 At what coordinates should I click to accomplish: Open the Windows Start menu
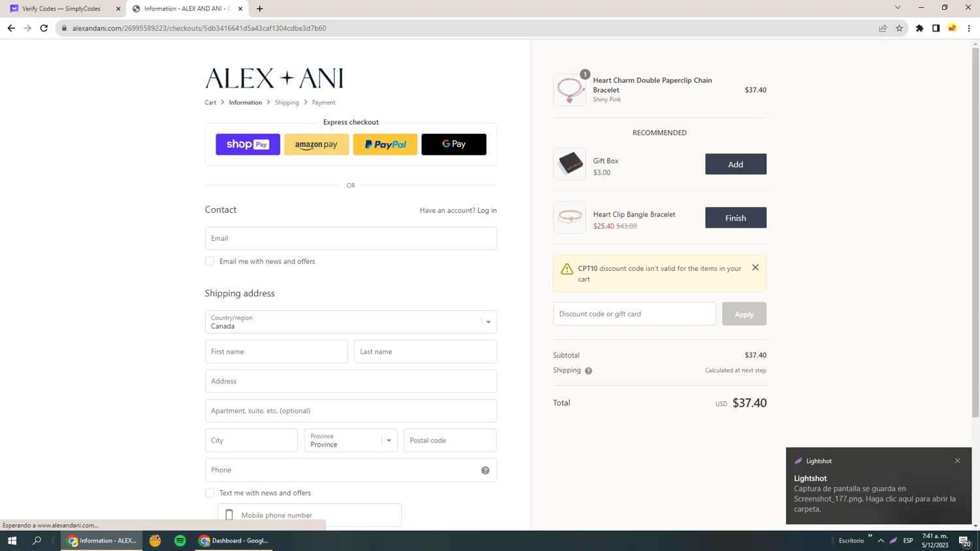coord(12,541)
